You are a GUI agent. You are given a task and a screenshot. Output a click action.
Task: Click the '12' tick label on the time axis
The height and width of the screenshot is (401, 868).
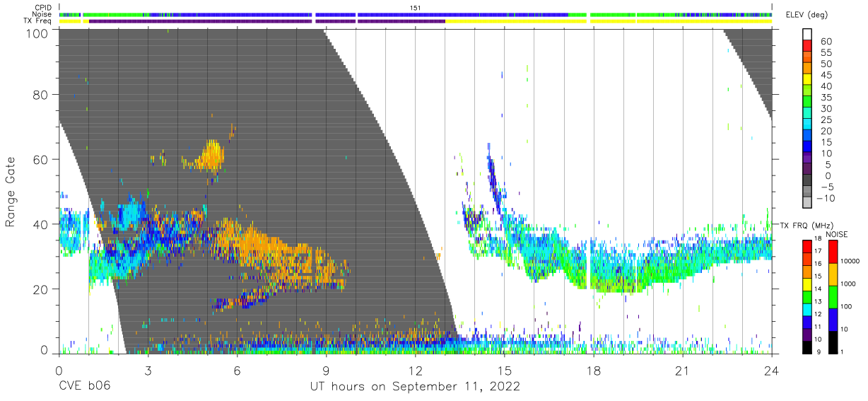pyautogui.click(x=415, y=371)
